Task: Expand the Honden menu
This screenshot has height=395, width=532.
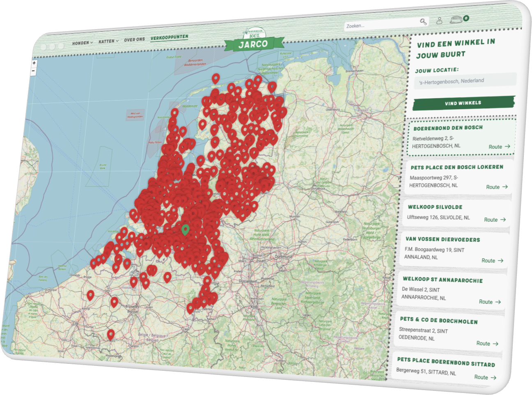Action: (83, 43)
